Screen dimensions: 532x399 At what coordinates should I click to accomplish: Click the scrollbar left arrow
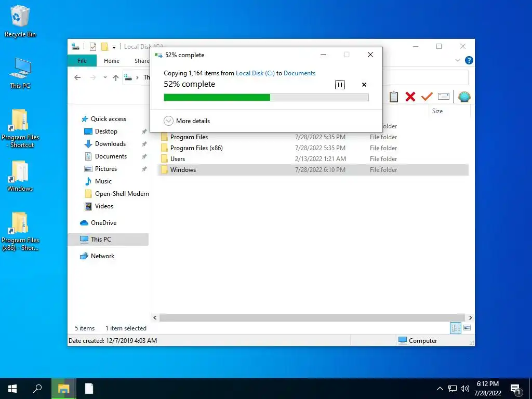pyautogui.click(x=155, y=317)
